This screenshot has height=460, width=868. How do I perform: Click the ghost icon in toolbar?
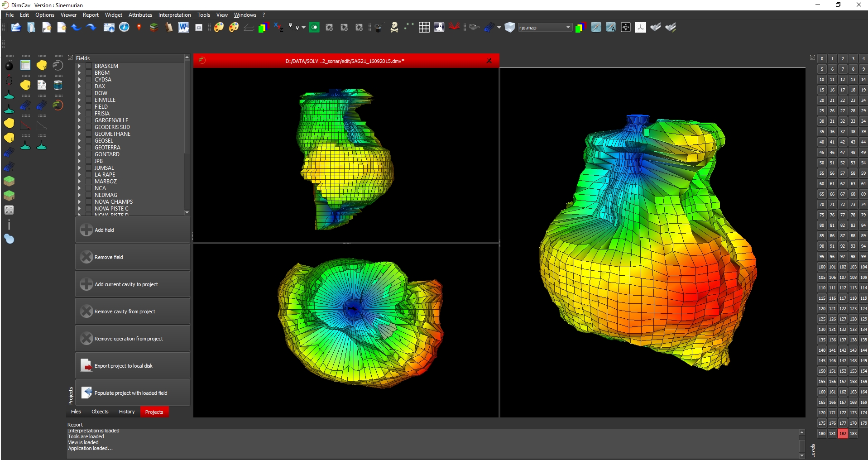(x=439, y=28)
